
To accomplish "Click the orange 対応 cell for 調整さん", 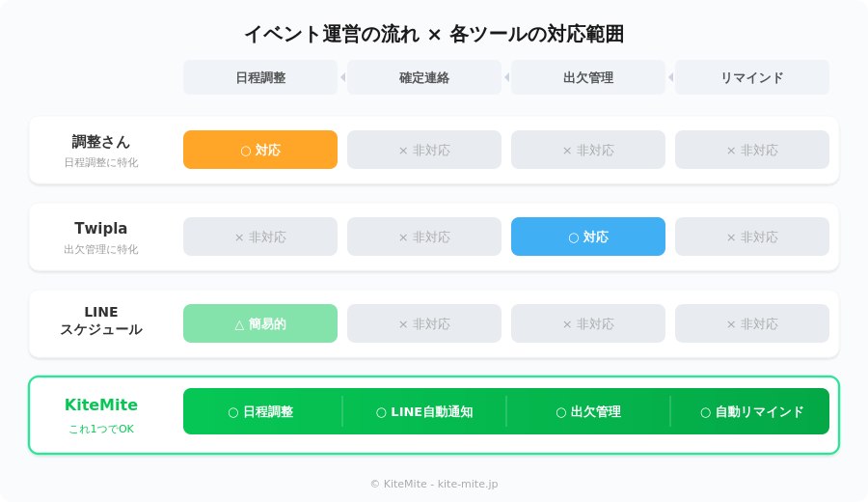I will pos(260,150).
